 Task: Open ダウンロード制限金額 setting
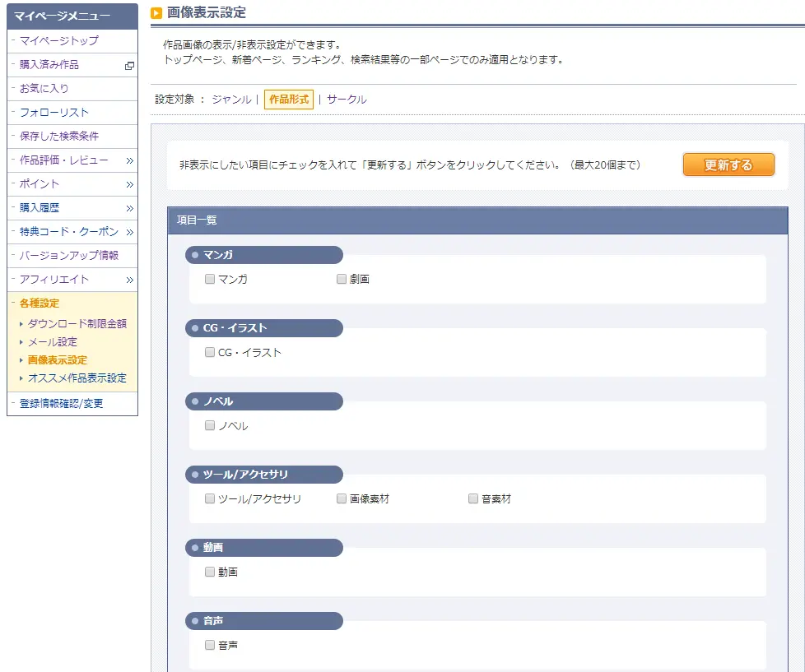tap(77, 324)
